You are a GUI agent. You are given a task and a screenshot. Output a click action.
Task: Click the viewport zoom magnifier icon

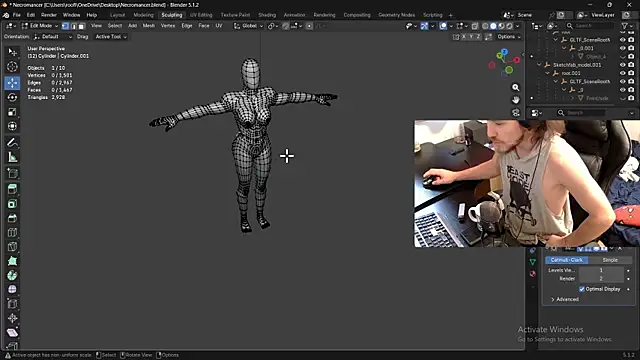(x=516, y=87)
